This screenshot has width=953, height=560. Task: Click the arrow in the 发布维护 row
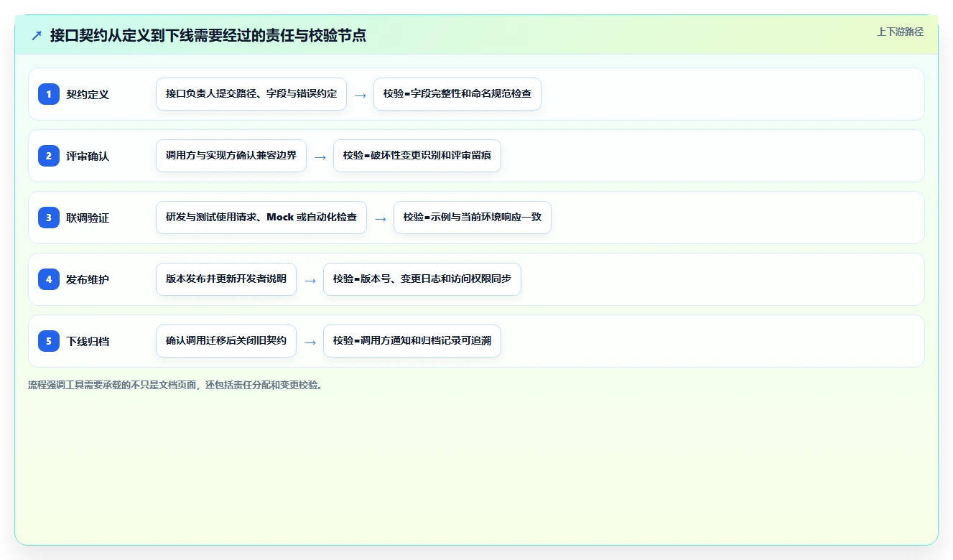(x=310, y=280)
